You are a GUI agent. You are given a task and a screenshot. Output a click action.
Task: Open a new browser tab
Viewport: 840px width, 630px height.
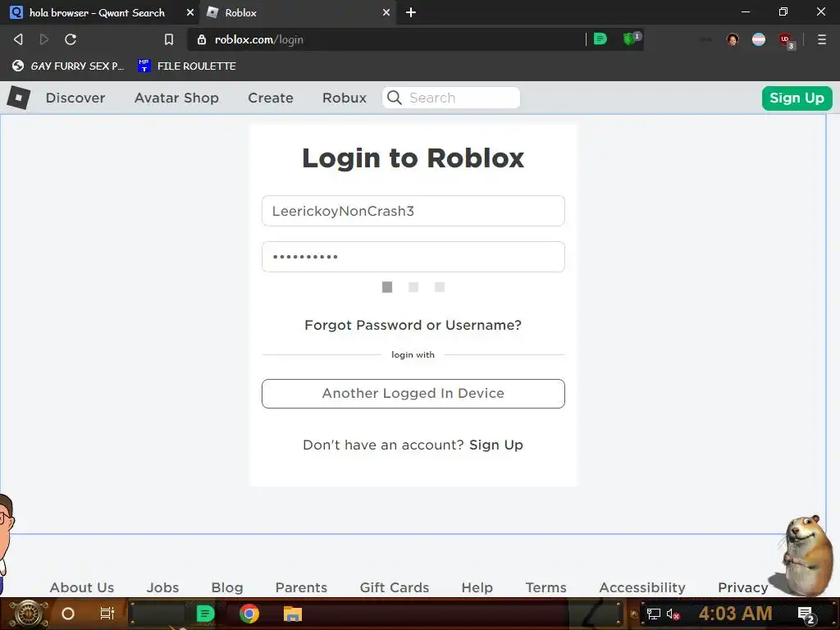[x=411, y=12]
